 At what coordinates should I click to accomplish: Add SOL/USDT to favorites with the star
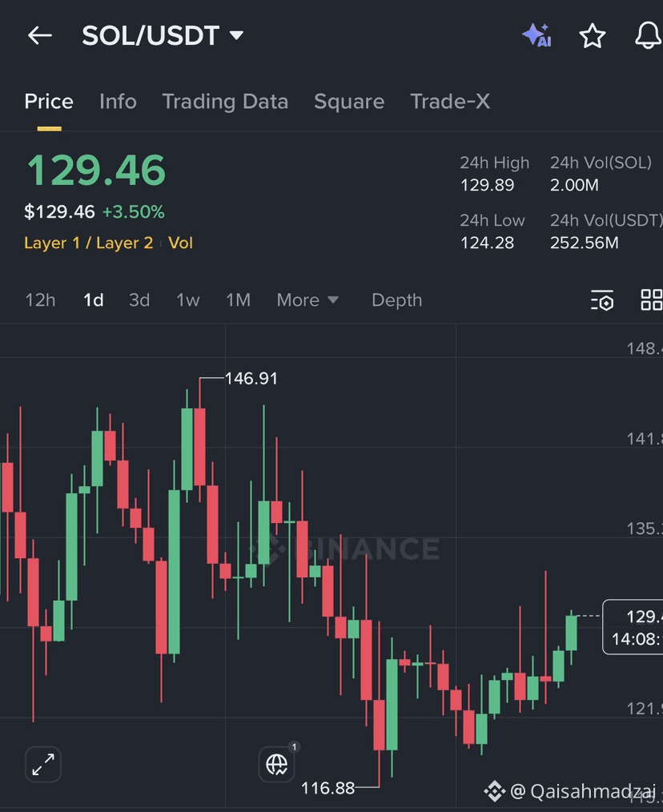(592, 36)
